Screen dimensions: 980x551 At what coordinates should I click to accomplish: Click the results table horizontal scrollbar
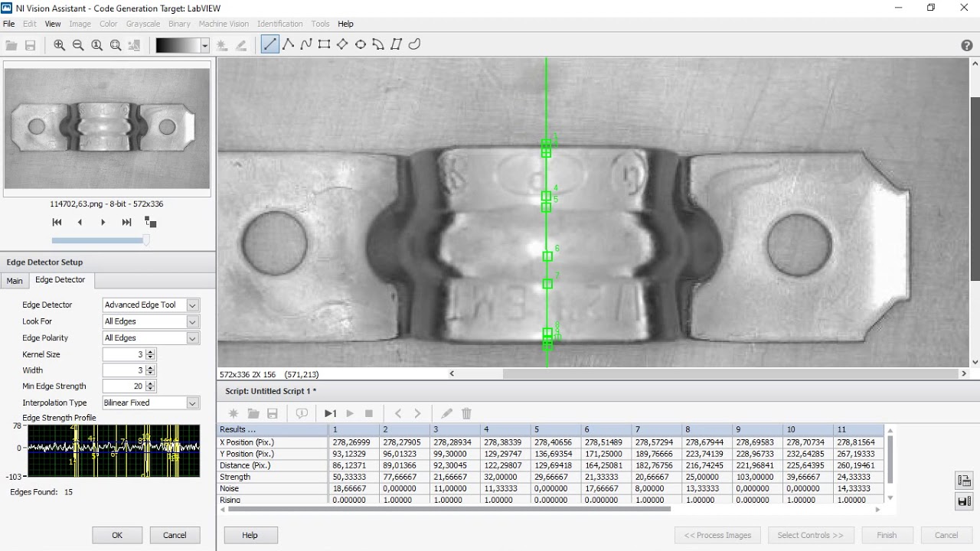(449, 509)
